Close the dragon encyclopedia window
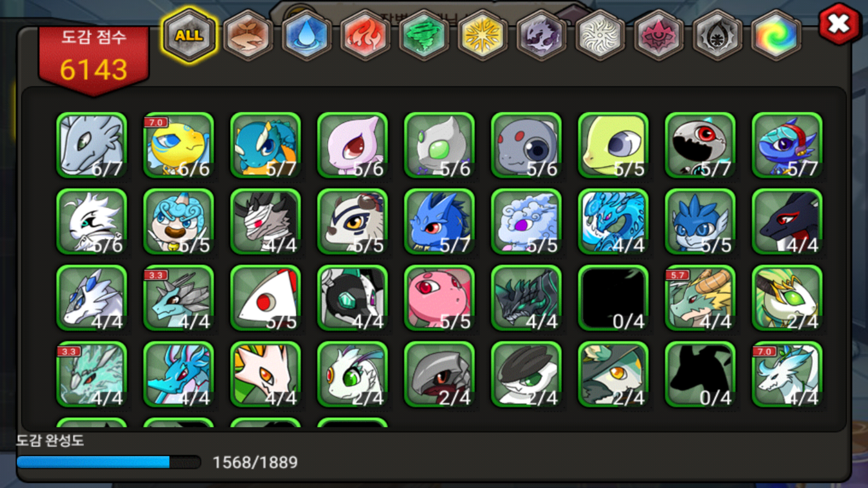This screenshot has width=868, height=488. coord(839,24)
